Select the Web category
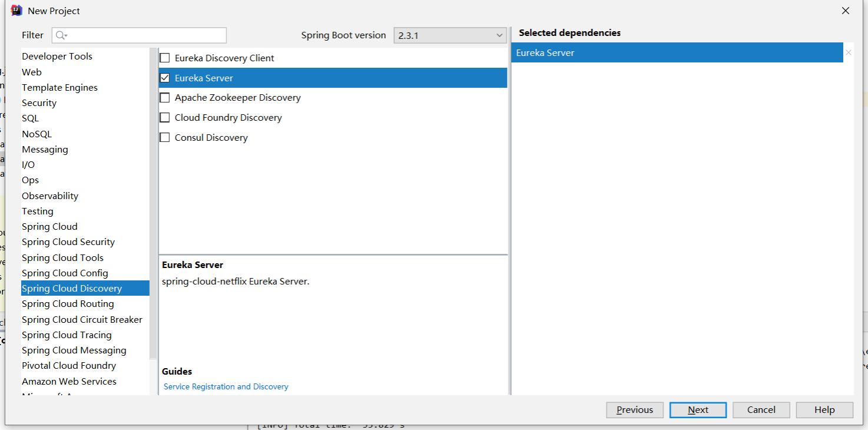This screenshot has width=868, height=430. (85, 72)
